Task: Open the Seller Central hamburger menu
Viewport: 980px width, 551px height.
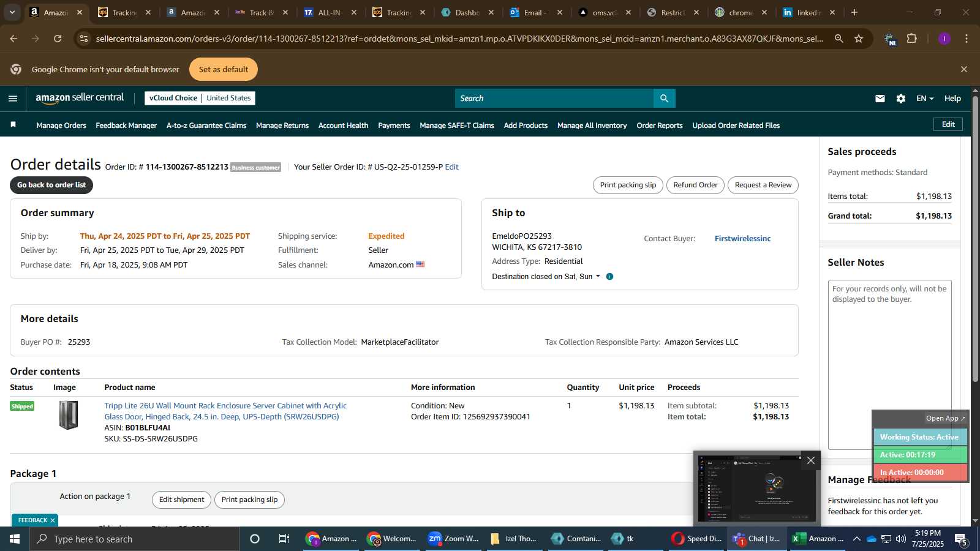Action: pyautogui.click(x=13, y=98)
